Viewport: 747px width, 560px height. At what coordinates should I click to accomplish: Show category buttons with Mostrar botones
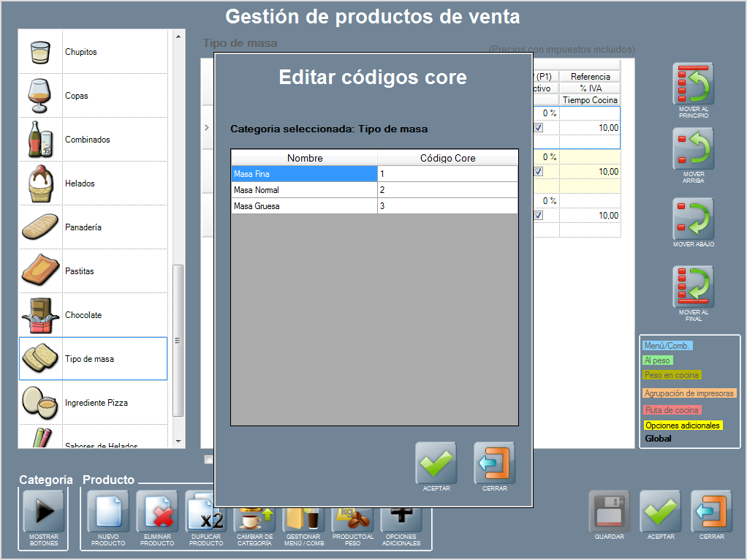44,511
